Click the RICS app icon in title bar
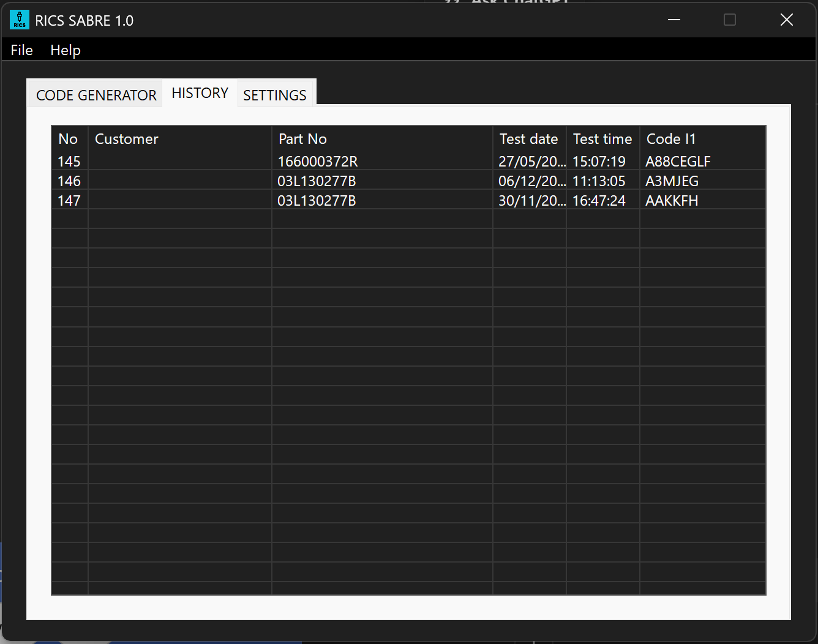Viewport: 818px width, 644px height. pyautogui.click(x=20, y=20)
